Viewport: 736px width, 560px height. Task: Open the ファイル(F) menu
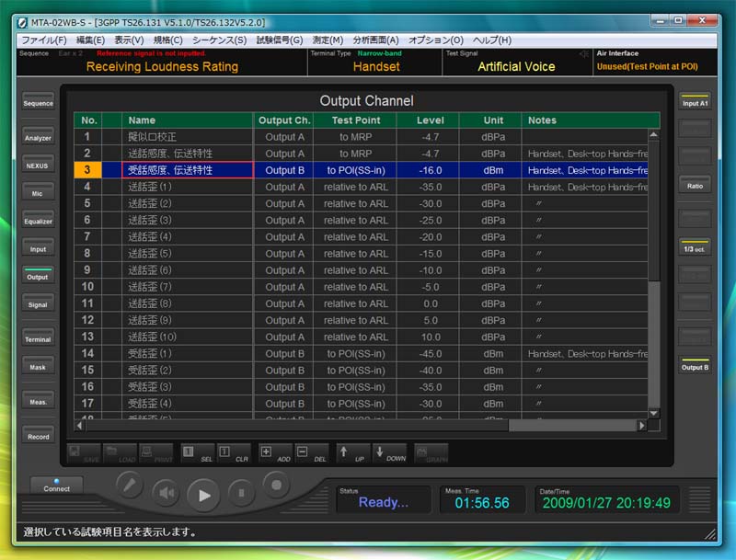[x=44, y=40]
